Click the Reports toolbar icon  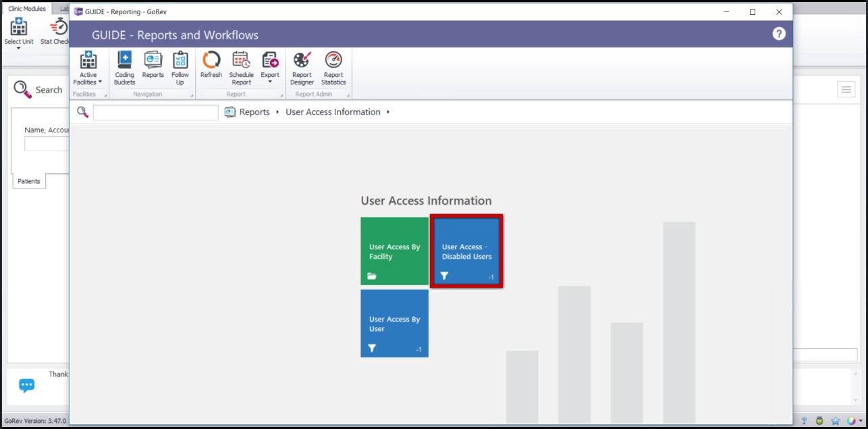153,66
